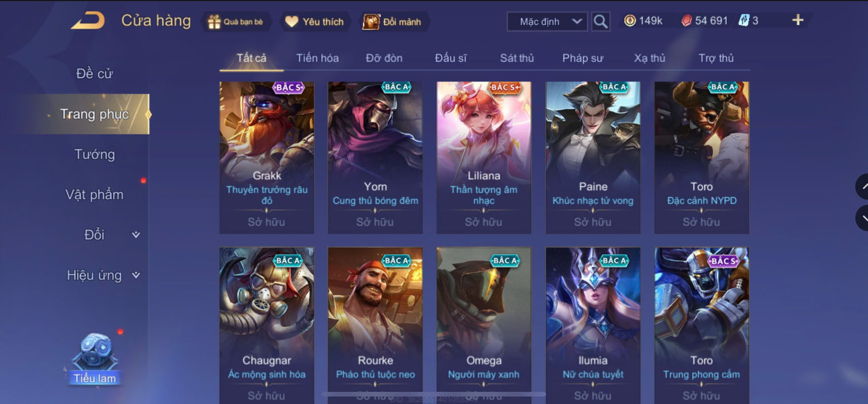Click the up arrow on right edge
868x404 pixels.
tap(862, 187)
